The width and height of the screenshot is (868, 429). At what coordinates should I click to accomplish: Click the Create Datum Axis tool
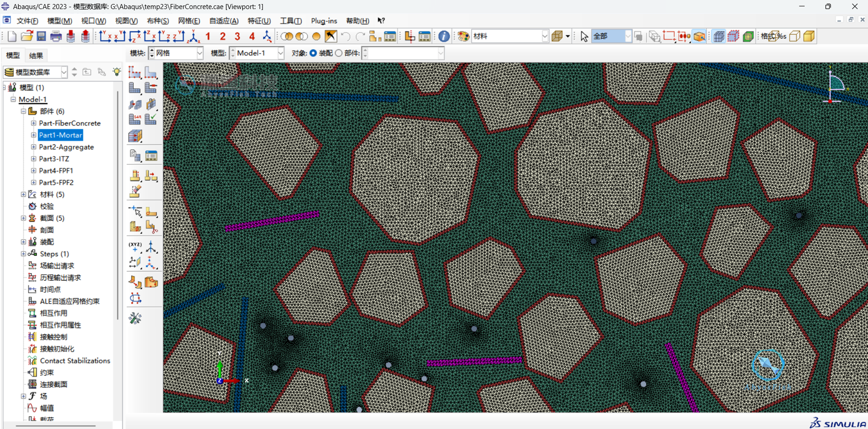(151, 248)
